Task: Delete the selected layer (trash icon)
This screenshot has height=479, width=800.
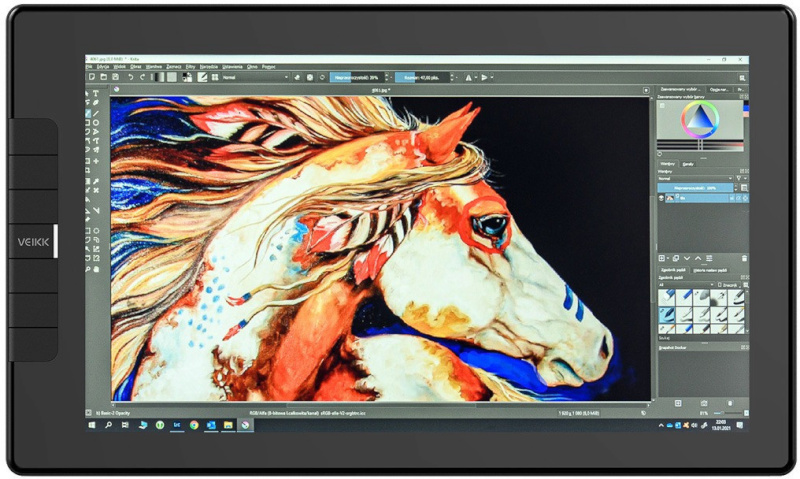Action: 744,258
